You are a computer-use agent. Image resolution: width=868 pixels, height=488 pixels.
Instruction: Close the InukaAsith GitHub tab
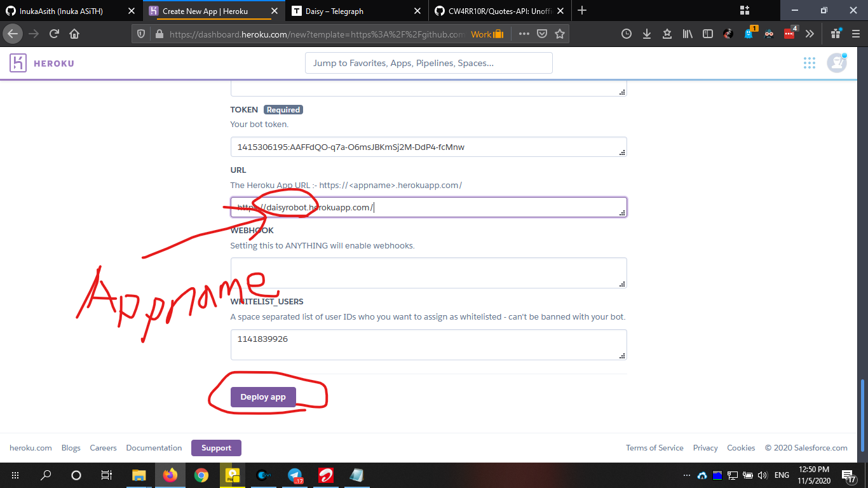point(131,11)
